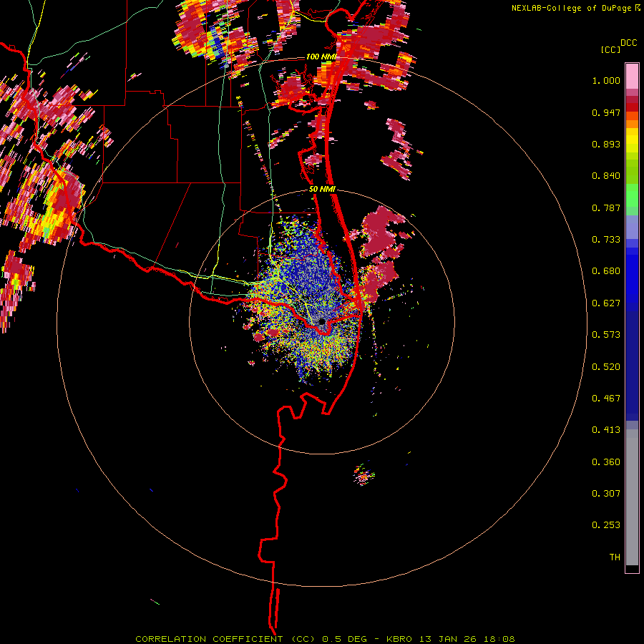
Task: Click the 0.360 scale value
Action: click(x=606, y=462)
